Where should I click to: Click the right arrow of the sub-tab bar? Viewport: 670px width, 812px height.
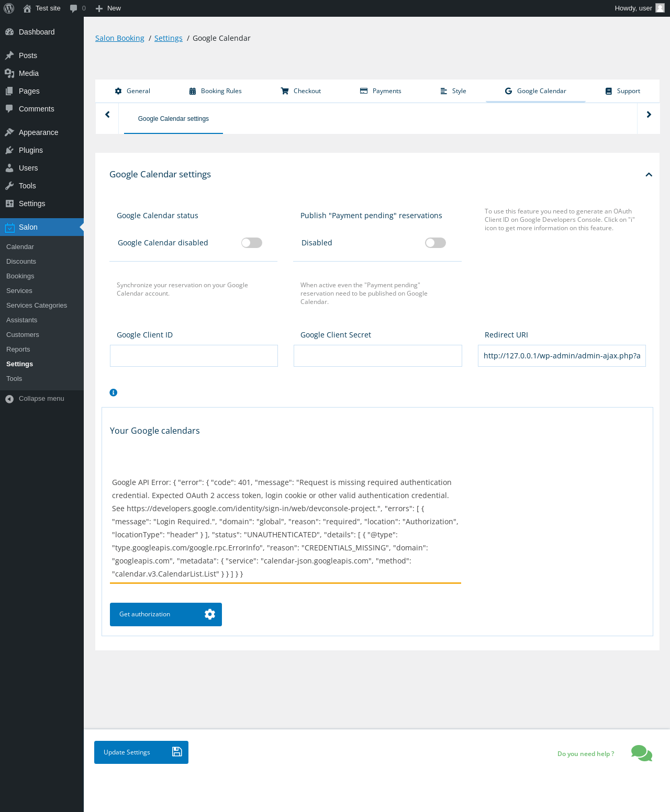[649, 115]
